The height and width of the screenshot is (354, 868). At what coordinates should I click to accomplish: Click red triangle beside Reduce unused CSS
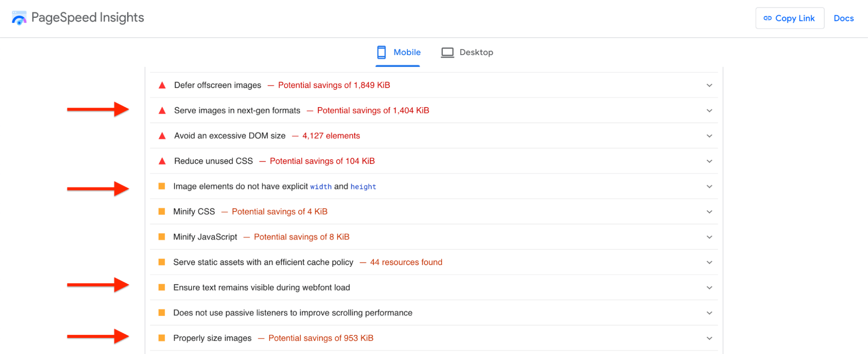162,161
